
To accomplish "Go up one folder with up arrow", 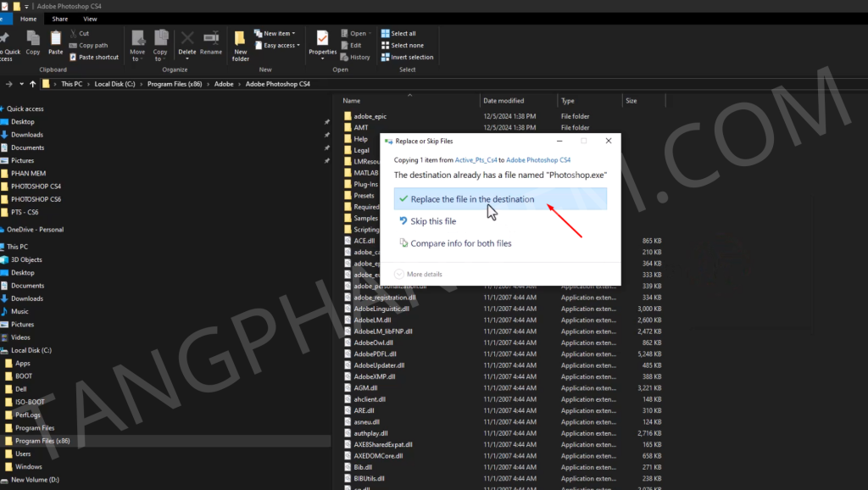I will point(33,84).
